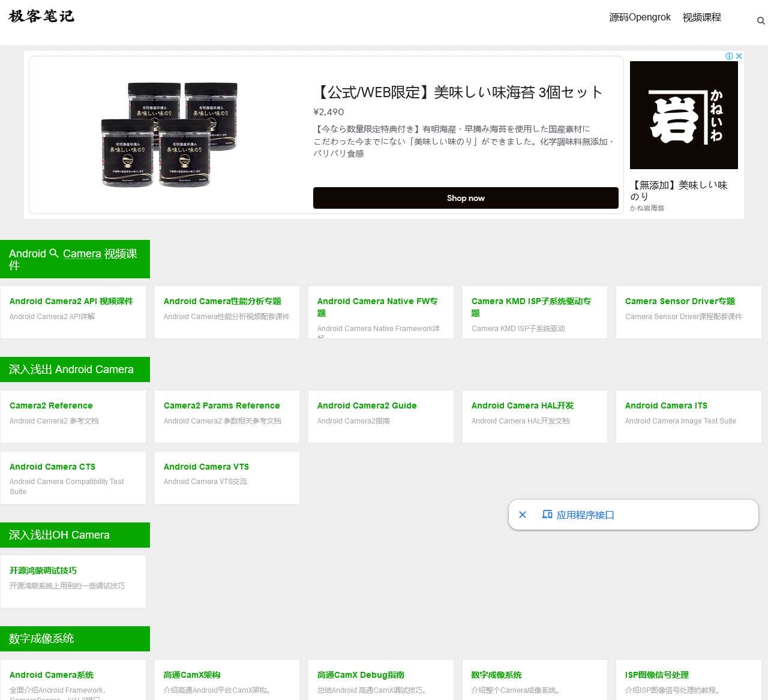Open 【無添加】美味しい味のり ad text

tap(679, 191)
